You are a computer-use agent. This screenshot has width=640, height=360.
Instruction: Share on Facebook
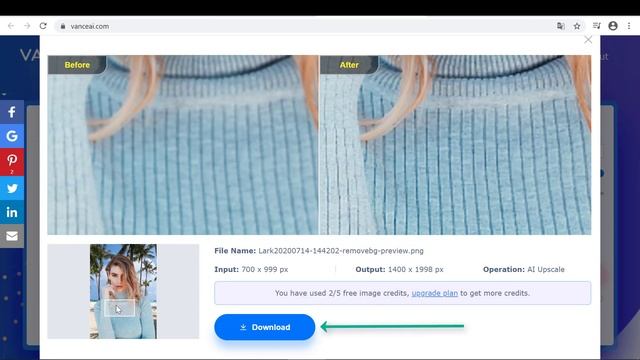(x=12, y=112)
